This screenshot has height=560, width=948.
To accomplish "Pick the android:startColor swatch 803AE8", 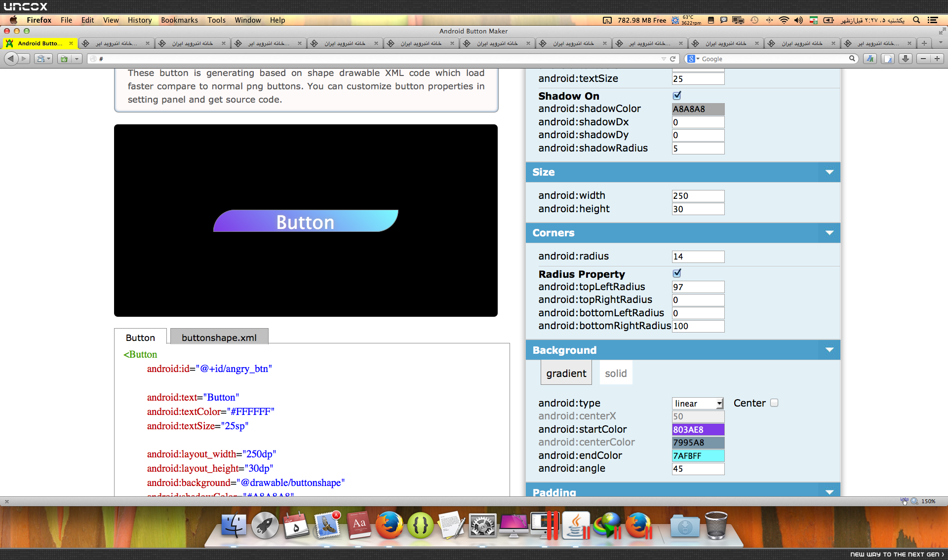I will (698, 430).
